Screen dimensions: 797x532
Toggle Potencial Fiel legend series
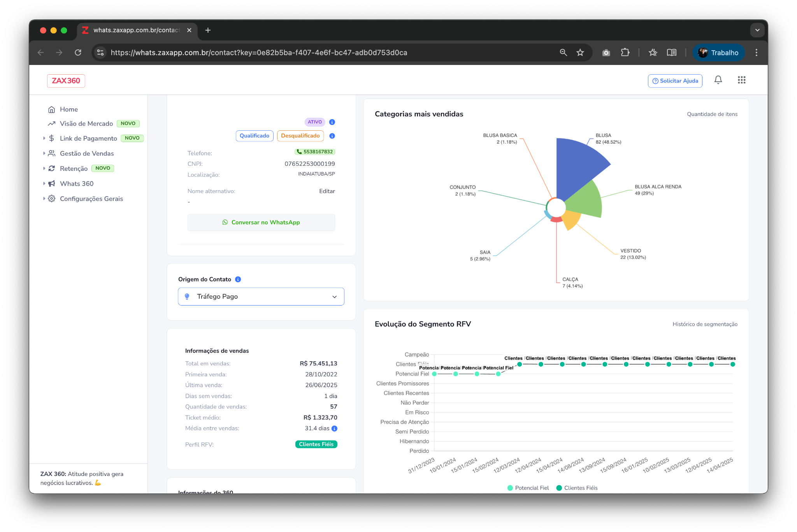point(528,488)
